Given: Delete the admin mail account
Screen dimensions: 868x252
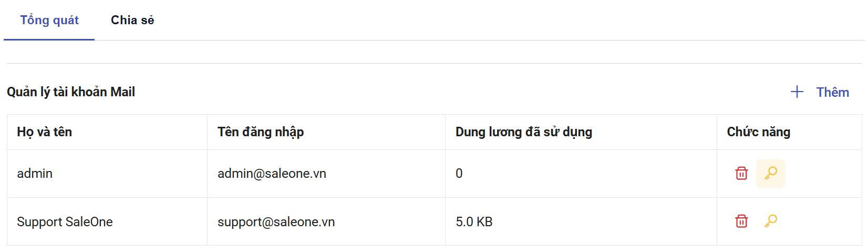Looking at the screenshot, I should tap(741, 173).
